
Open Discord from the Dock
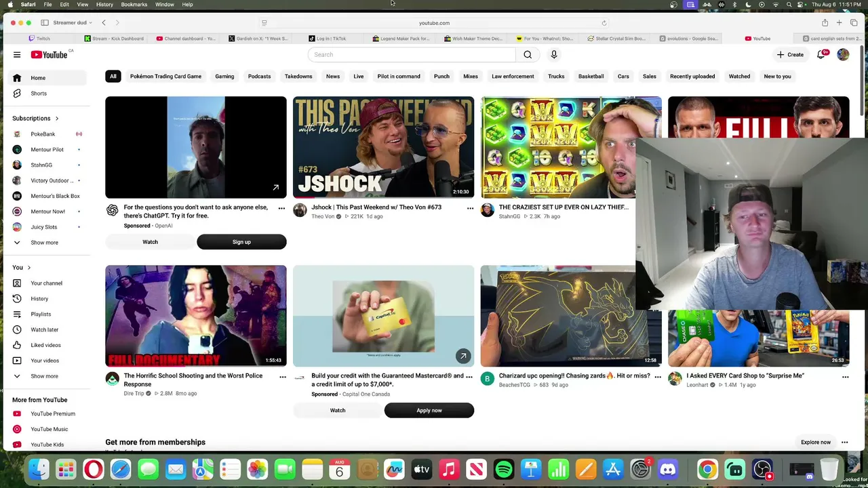[x=668, y=469]
